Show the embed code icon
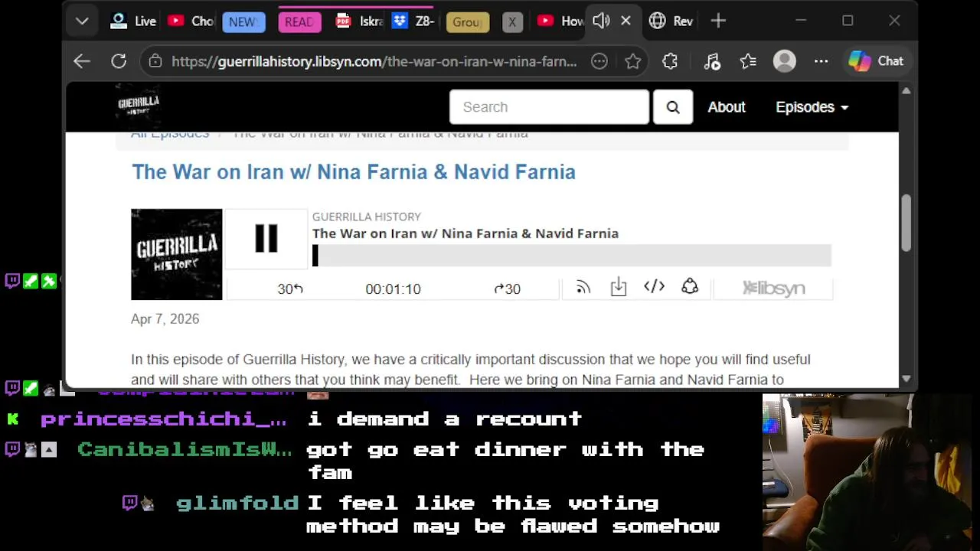This screenshot has width=980, height=551. (654, 287)
